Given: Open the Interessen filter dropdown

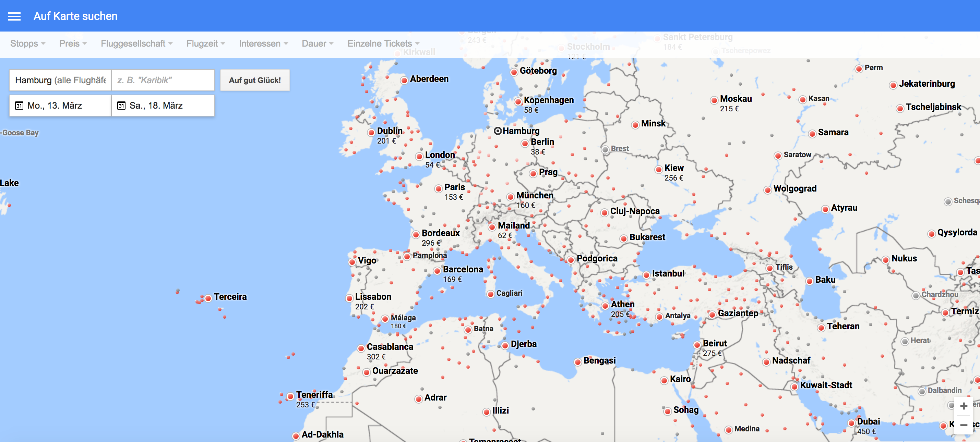Looking at the screenshot, I should point(263,44).
